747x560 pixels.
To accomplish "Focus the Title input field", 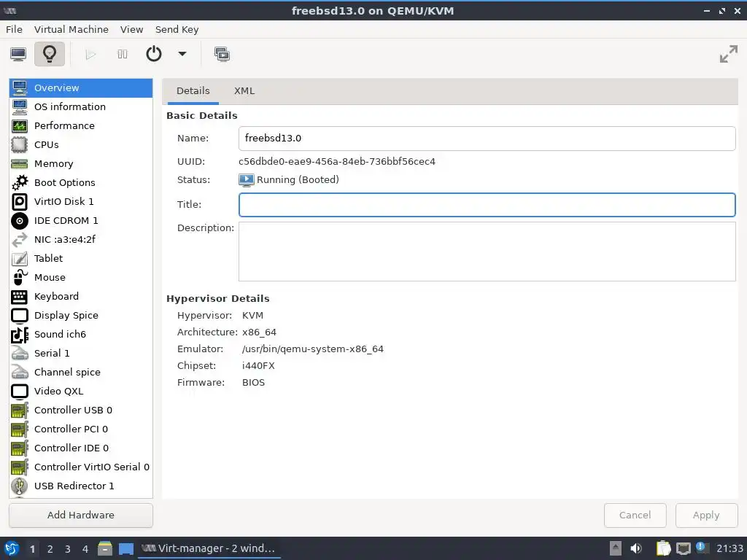I will tap(487, 205).
